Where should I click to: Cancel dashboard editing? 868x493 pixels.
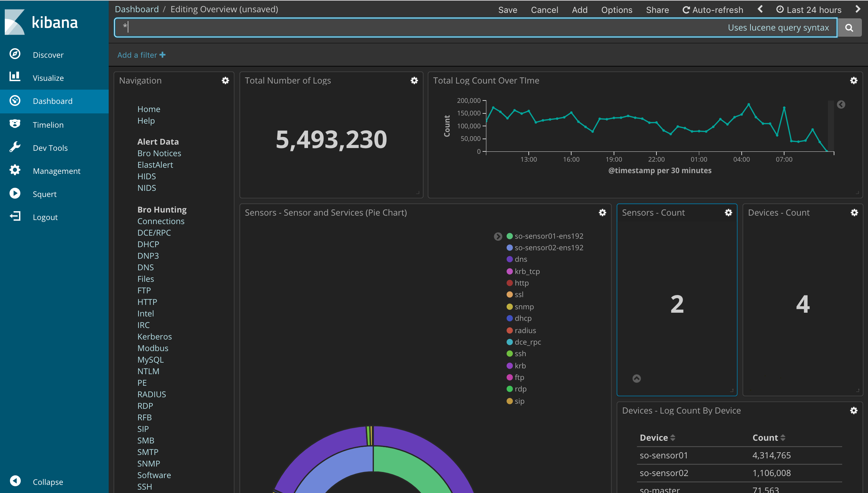click(x=544, y=10)
